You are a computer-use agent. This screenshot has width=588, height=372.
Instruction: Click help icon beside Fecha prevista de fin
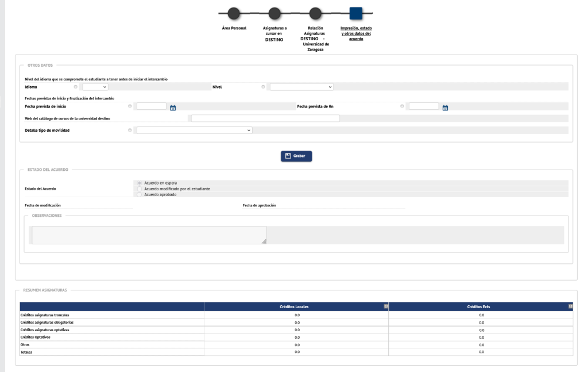click(402, 106)
